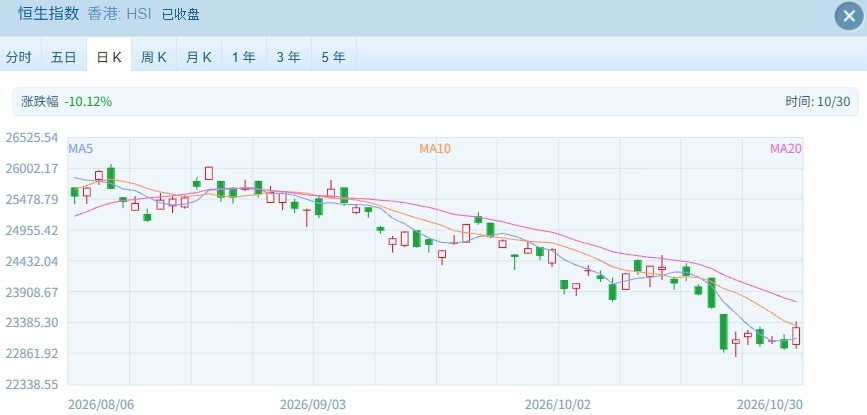The height and width of the screenshot is (415, 867).
Task: Click the -10.12% change value
Action: (x=88, y=102)
